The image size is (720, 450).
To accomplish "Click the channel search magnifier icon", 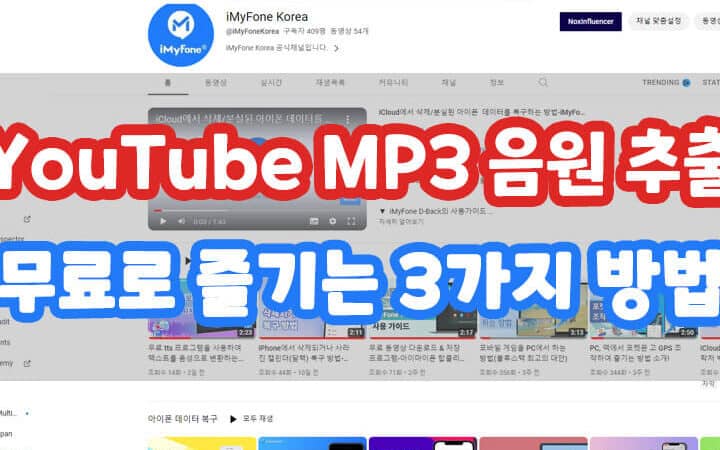I will [x=543, y=82].
